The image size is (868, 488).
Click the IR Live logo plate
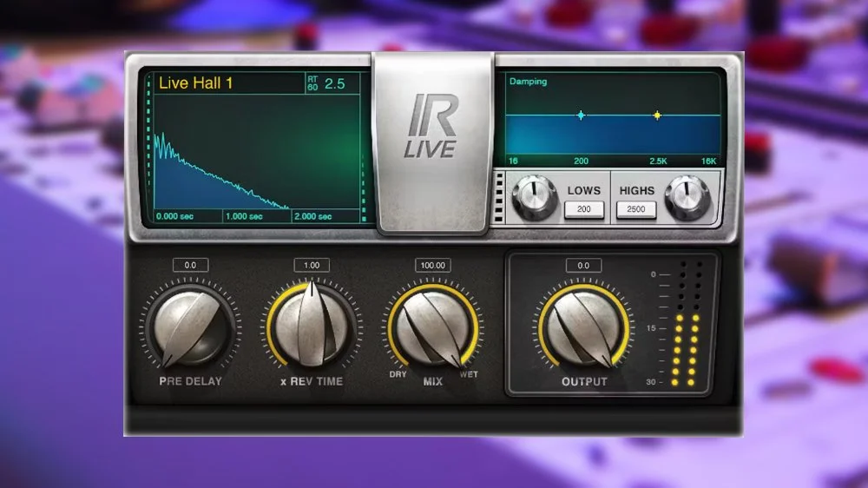click(x=432, y=143)
